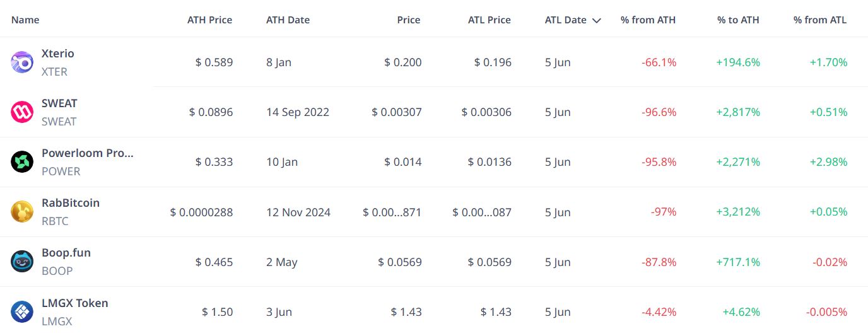Image resolution: width=868 pixels, height=336 pixels.
Task: Click the pink SWEAT token logo
Action: pos(22,112)
